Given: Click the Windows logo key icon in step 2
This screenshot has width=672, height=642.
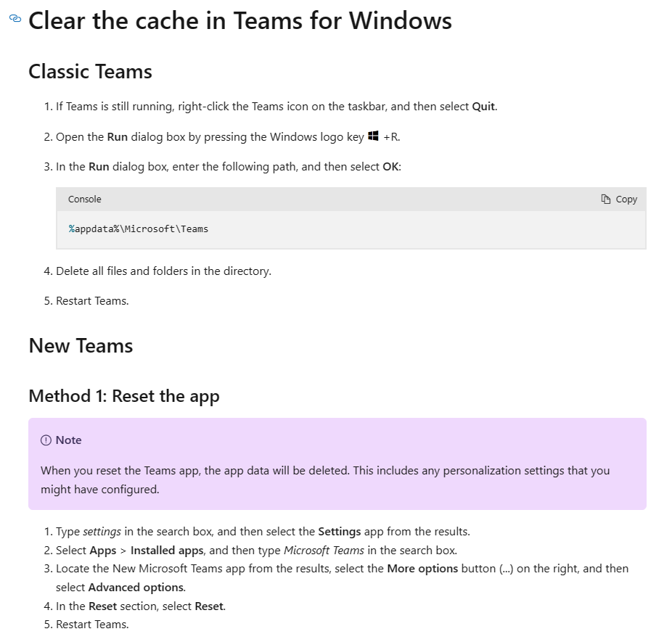Looking at the screenshot, I should click(x=372, y=135).
